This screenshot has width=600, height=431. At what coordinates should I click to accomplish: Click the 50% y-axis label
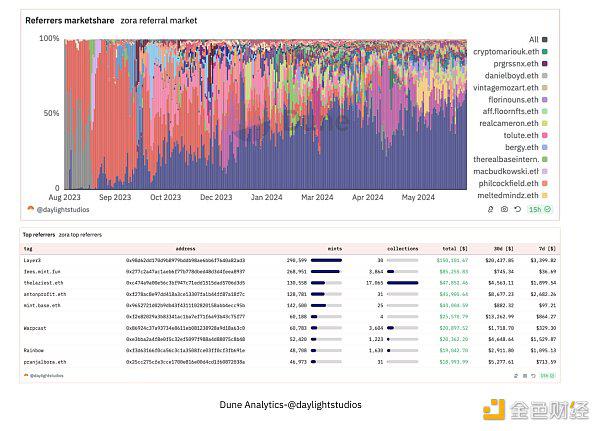(51, 113)
